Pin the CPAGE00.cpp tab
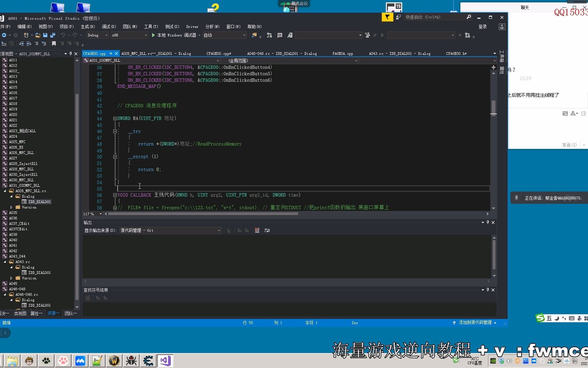The image size is (588, 368). [111, 53]
